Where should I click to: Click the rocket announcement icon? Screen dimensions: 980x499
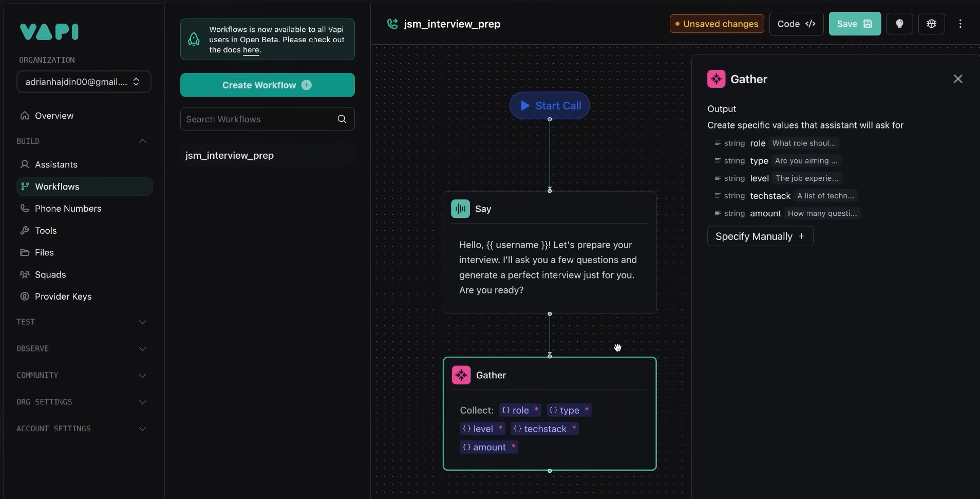click(x=194, y=40)
